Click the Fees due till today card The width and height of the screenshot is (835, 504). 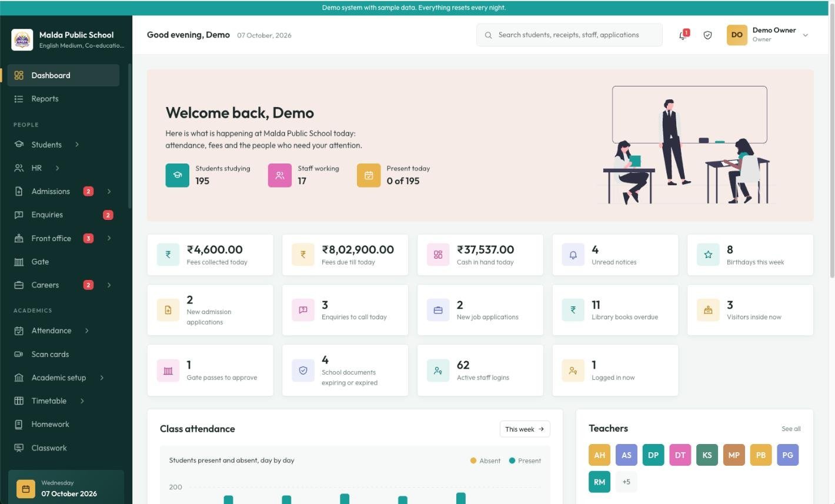tap(345, 255)
